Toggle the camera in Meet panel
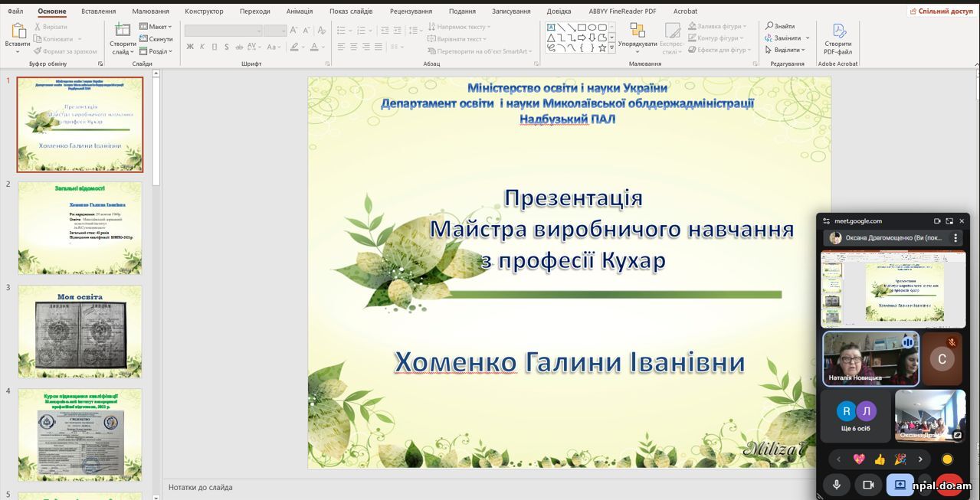The image size is (980, 500). (x=868, y=485)
